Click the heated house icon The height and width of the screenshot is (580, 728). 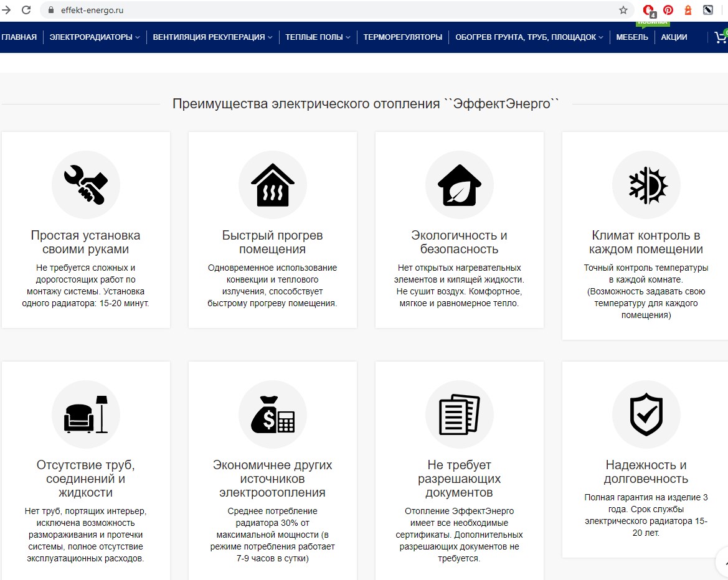coord(273,185)
